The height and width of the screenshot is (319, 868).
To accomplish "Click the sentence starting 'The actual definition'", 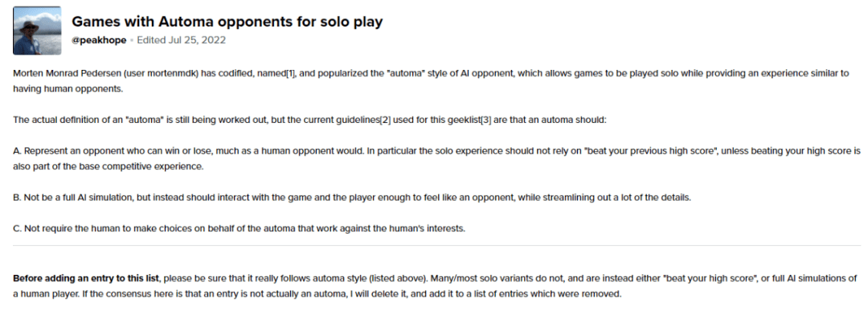I will (310, 120).
